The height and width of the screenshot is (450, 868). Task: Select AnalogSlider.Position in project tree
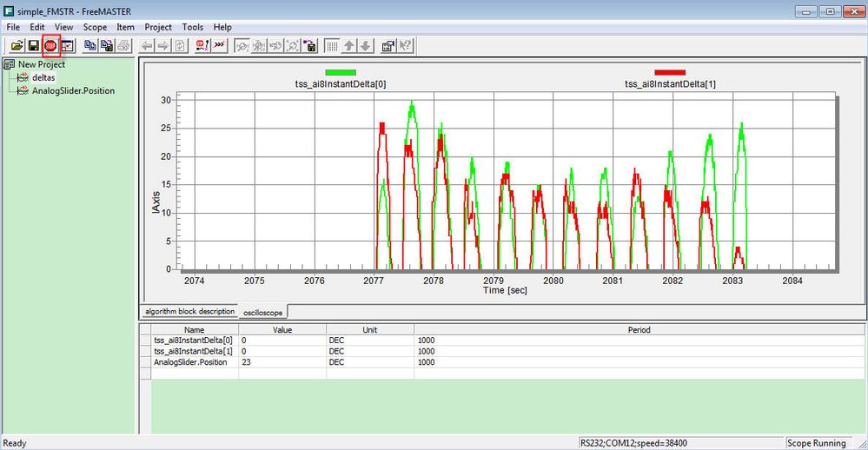click(x=73, y=90)
